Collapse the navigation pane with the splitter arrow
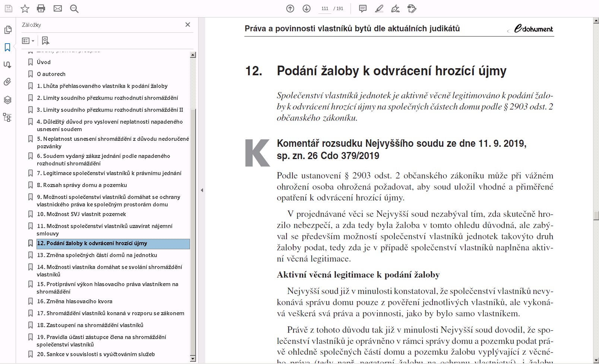 pyautogui.click(x=202, y=190)
